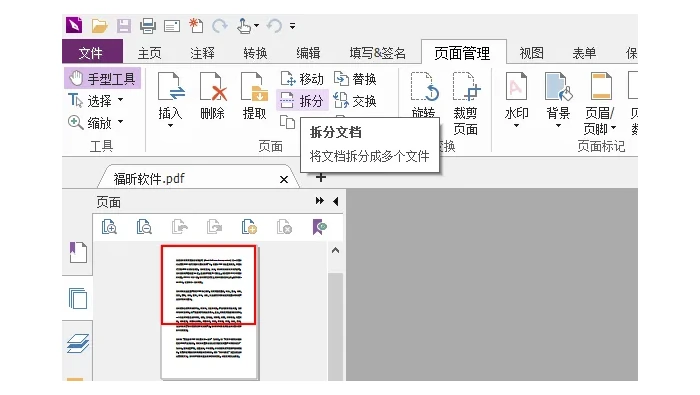The height and width of the screenshot is (395, 700).
Task: Expand the 背景 dropdown arrow
Action: 558,126
